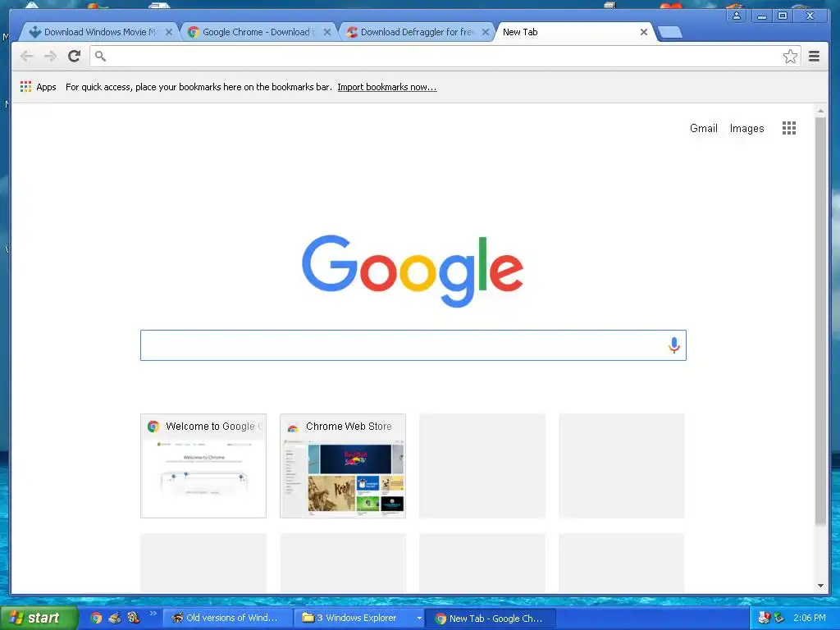Click the page vertical scrollbar thumb
The image size is (840, 630).
820,321
